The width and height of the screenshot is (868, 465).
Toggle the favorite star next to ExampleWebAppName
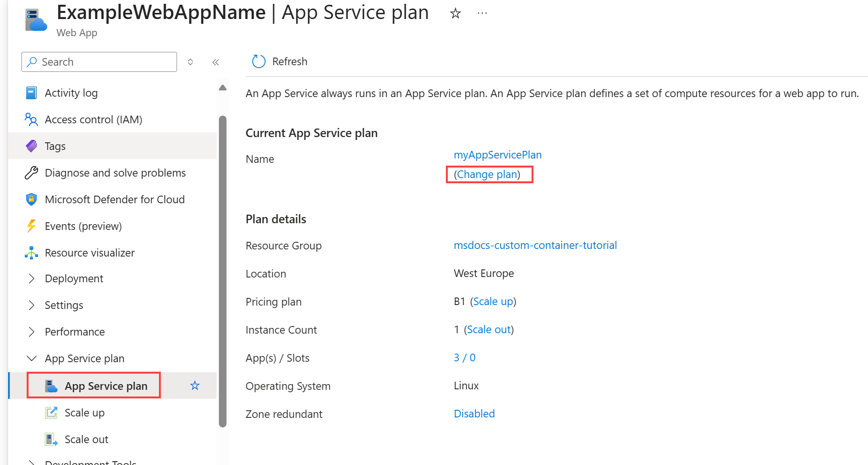click(x=455, y=13)
